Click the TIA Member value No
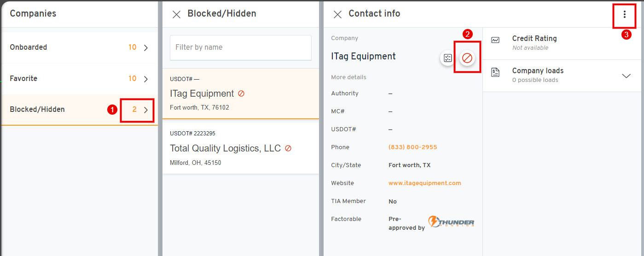 [x=393, y=202]
